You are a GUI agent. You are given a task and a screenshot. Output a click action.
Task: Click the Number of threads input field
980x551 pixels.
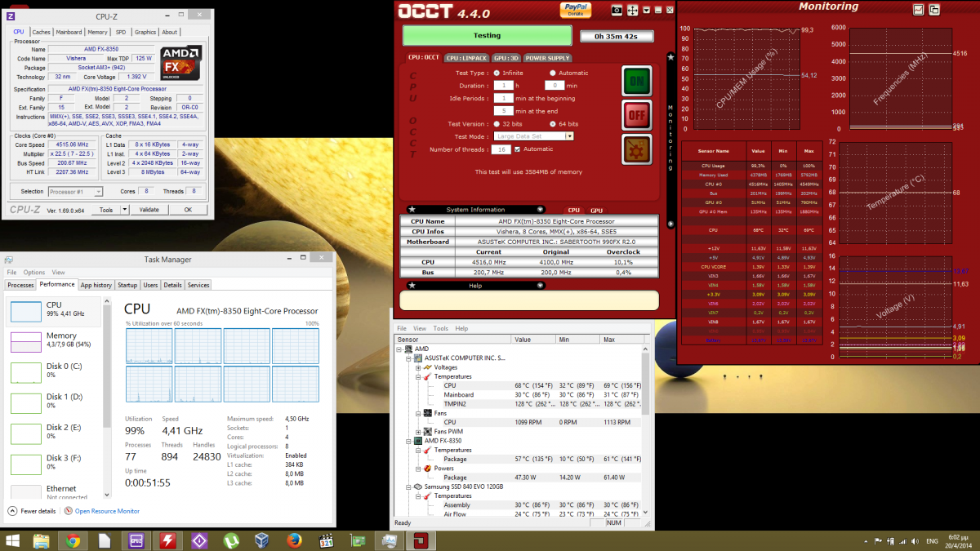tap(501, 149)
